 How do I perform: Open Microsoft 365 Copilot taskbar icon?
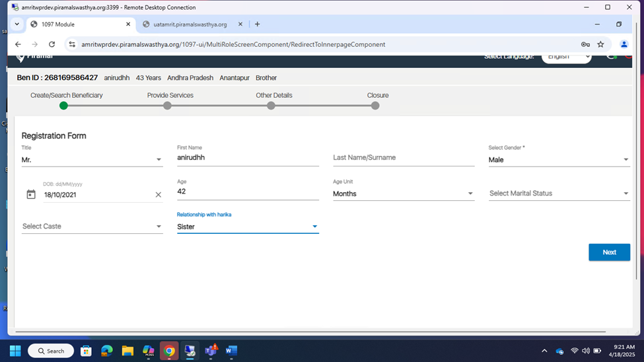click(x=148, y=351)
